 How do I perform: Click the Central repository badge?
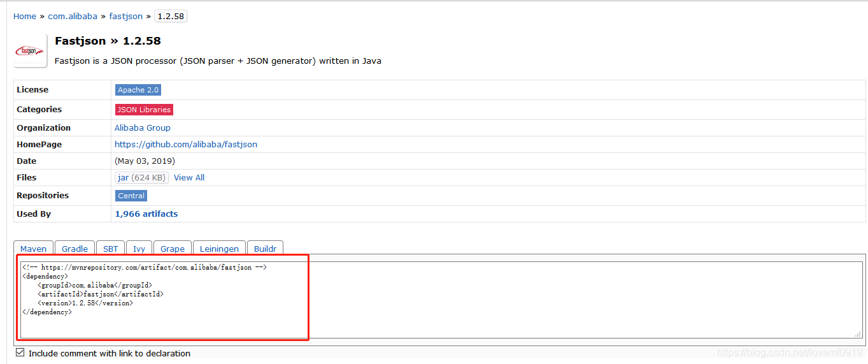[131, 196]
